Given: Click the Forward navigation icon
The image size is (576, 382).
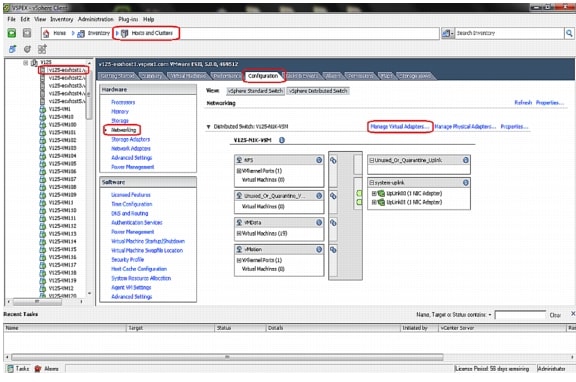Looking at the screenshot, I should coord(27,33).
